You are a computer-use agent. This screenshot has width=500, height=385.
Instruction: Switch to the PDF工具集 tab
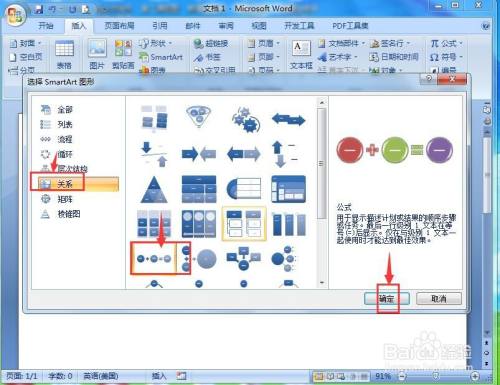350,26
